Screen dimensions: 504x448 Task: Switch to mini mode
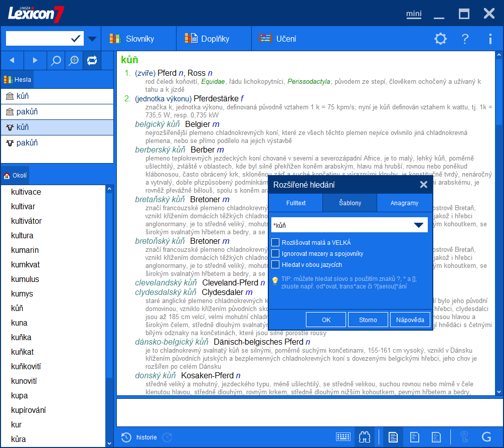coord(414,14)
